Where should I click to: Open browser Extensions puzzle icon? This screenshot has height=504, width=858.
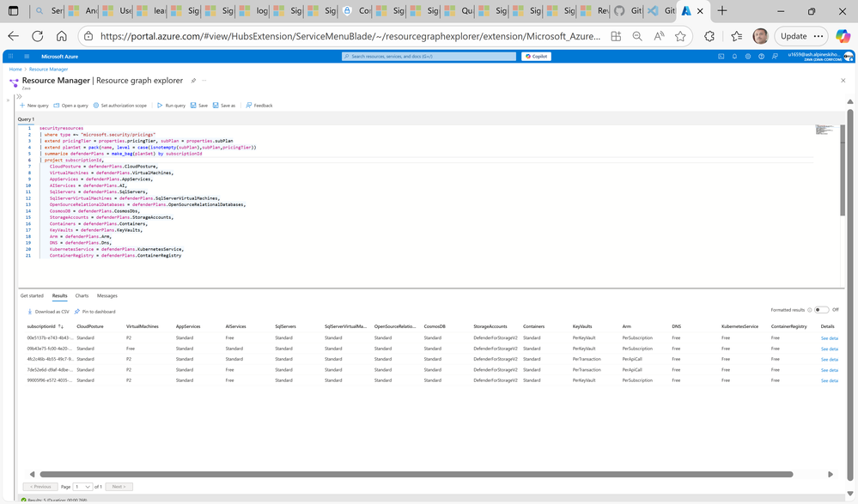[x=709, y=36]
